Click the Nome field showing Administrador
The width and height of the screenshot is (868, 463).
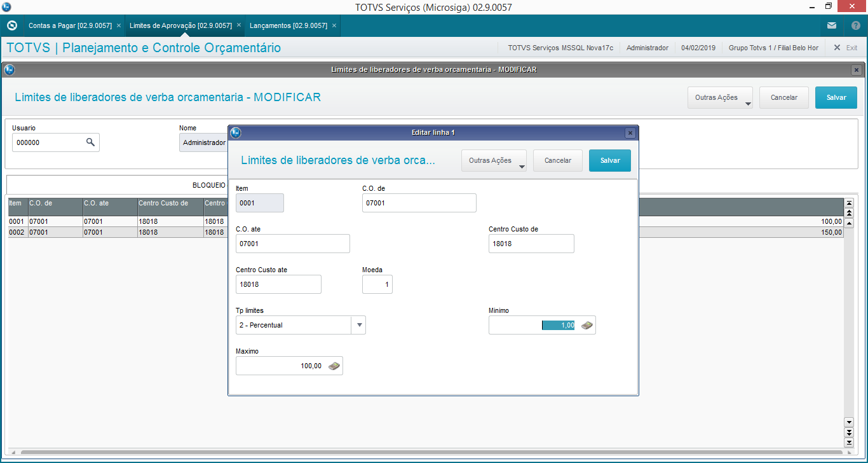[x=203, y=142]
